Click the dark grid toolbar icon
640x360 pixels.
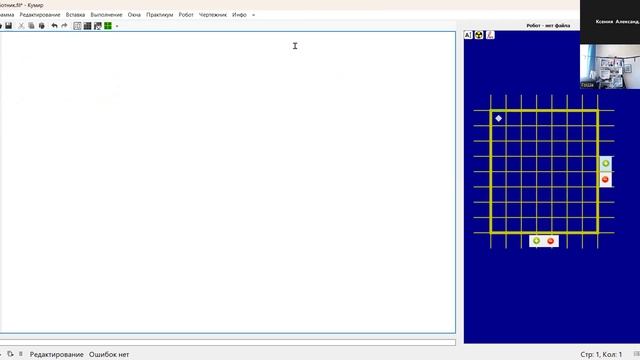click(x=87, y=26)
